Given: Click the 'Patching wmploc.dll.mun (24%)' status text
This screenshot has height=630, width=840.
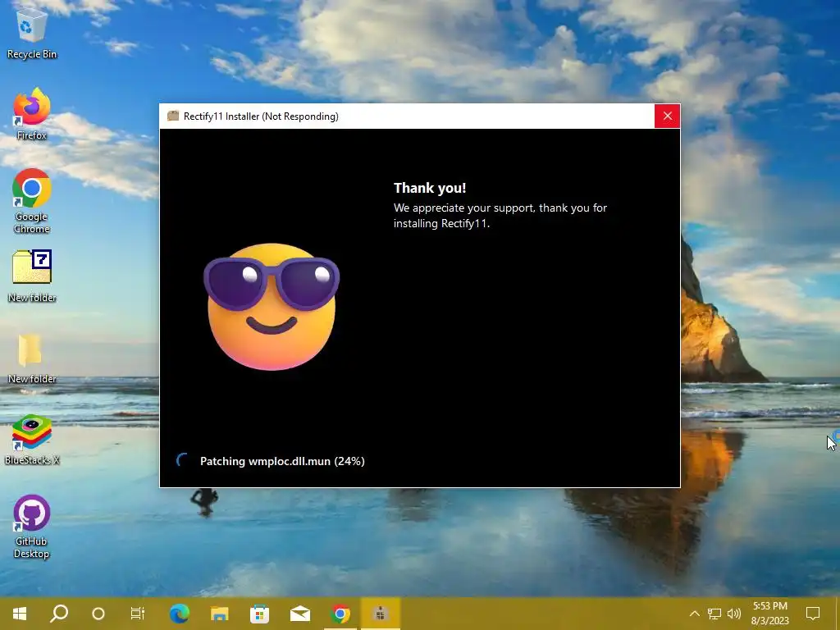Looking at the screenshot, I should pos(282,461).
